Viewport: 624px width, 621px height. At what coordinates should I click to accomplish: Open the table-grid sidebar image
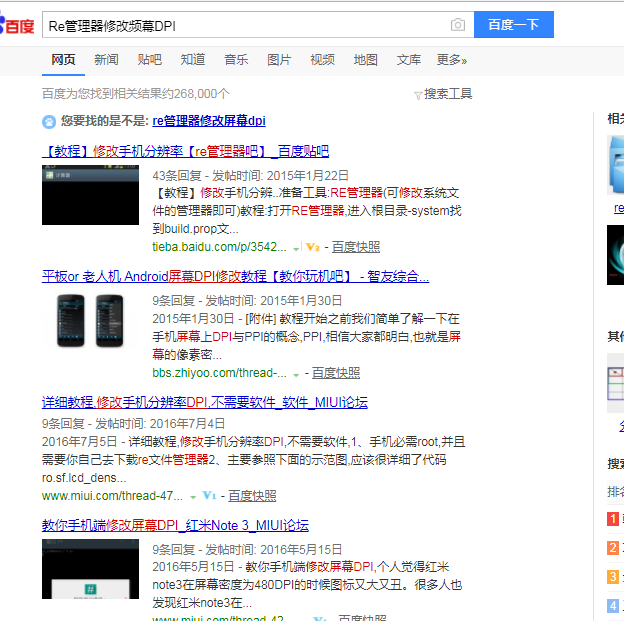(x=616, y=383)
